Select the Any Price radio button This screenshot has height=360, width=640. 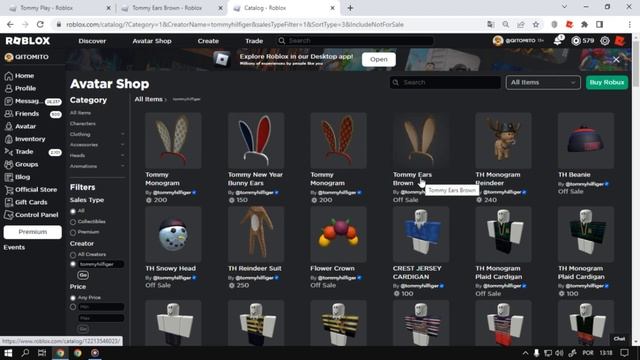pos(73,298)
